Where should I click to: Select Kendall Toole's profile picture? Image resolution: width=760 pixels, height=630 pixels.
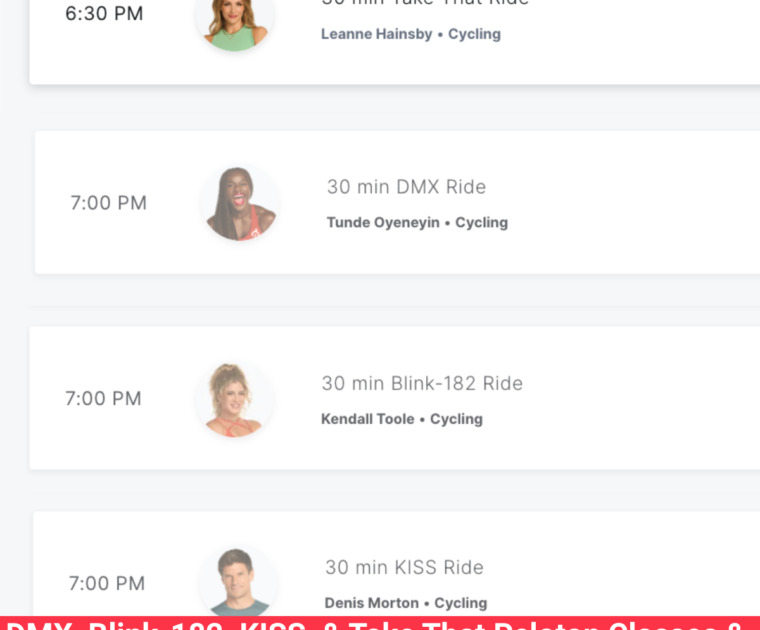[234, 399]
